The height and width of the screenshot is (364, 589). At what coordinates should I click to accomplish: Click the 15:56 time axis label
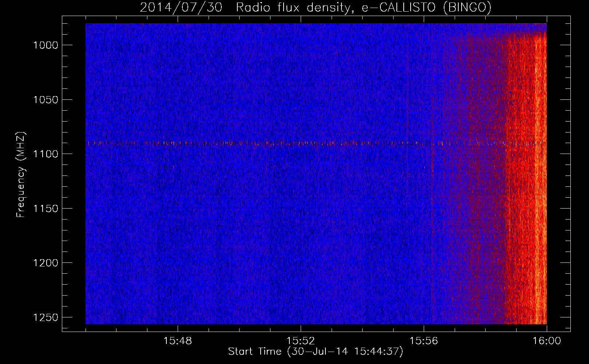[424, 341]
